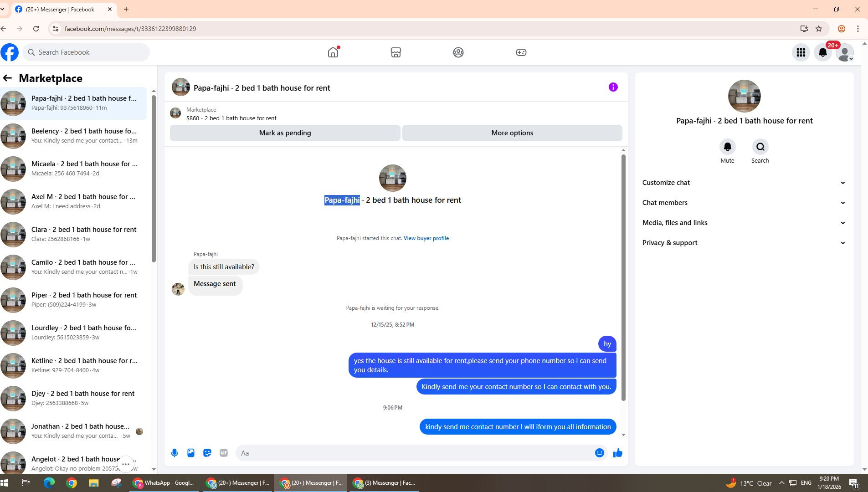
Task: Click the install app icon in address bar
Action: (x=804, y=29)
